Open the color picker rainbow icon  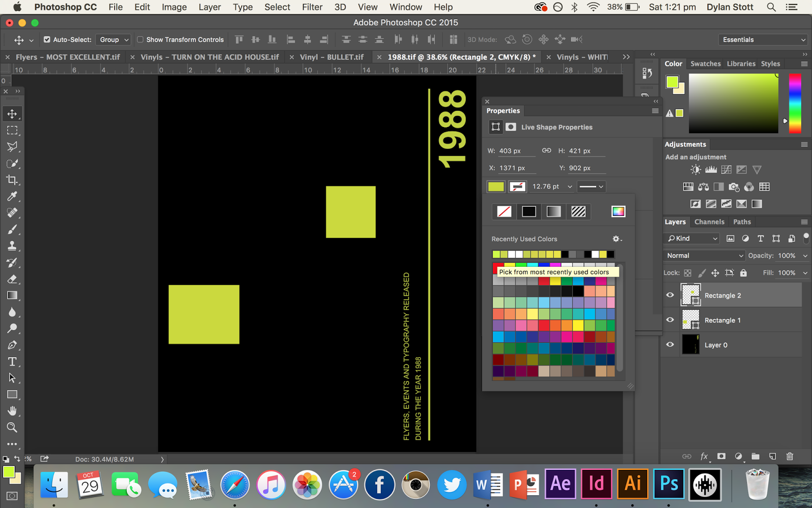click(x=618, y=211)
